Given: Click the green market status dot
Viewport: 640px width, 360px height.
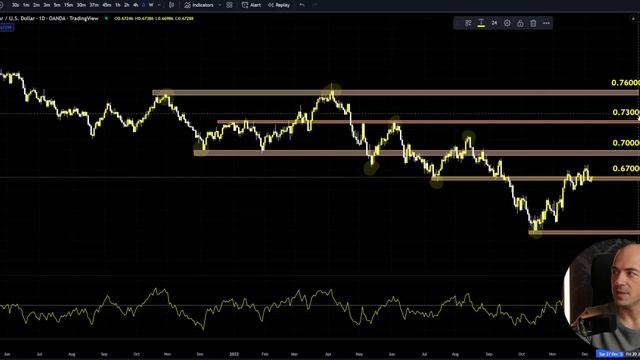Looking at the screenshot, I should [x=107, y=18].
